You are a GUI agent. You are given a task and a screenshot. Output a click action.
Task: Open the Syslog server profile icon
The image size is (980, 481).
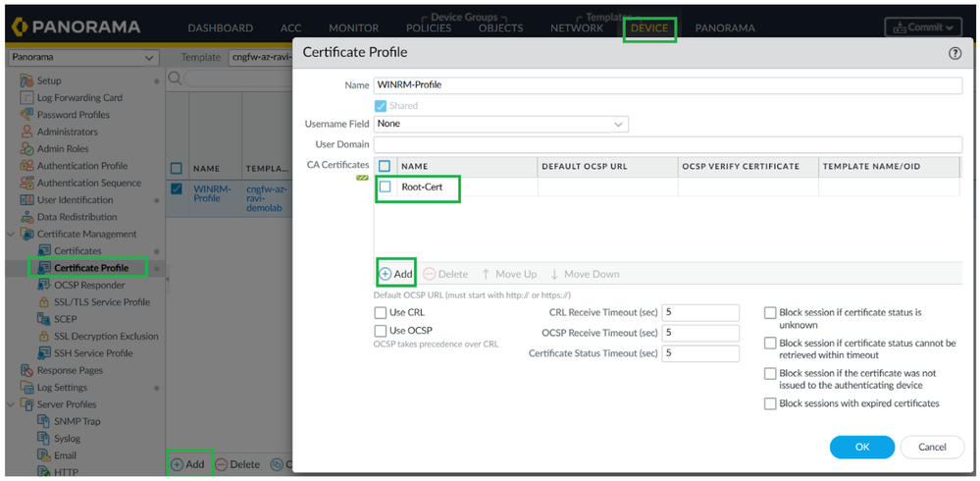44,439
